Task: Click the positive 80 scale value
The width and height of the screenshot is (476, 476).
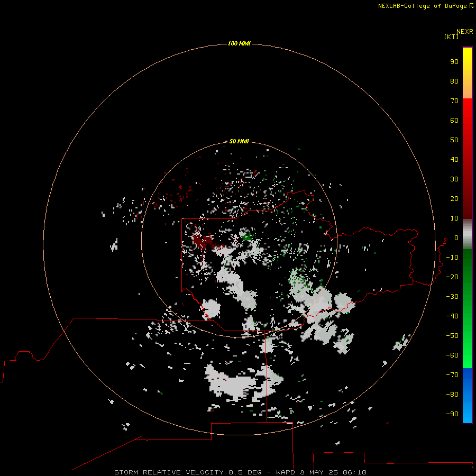Action: pos(454,81)
